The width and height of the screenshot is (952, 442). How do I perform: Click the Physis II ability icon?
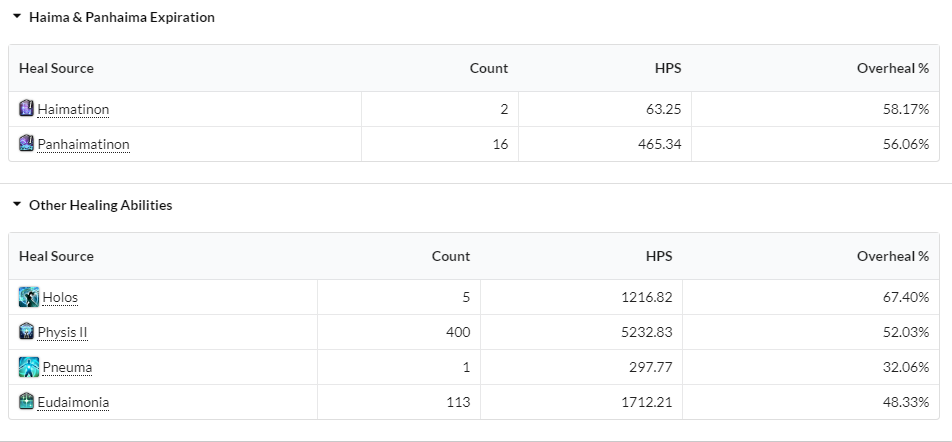pos(26,332)
